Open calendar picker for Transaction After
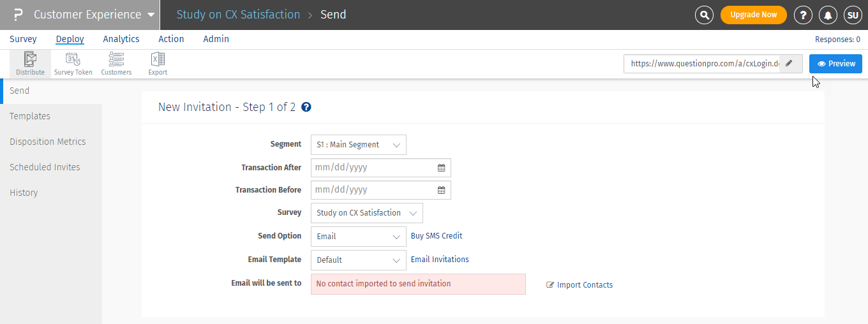 441,168
